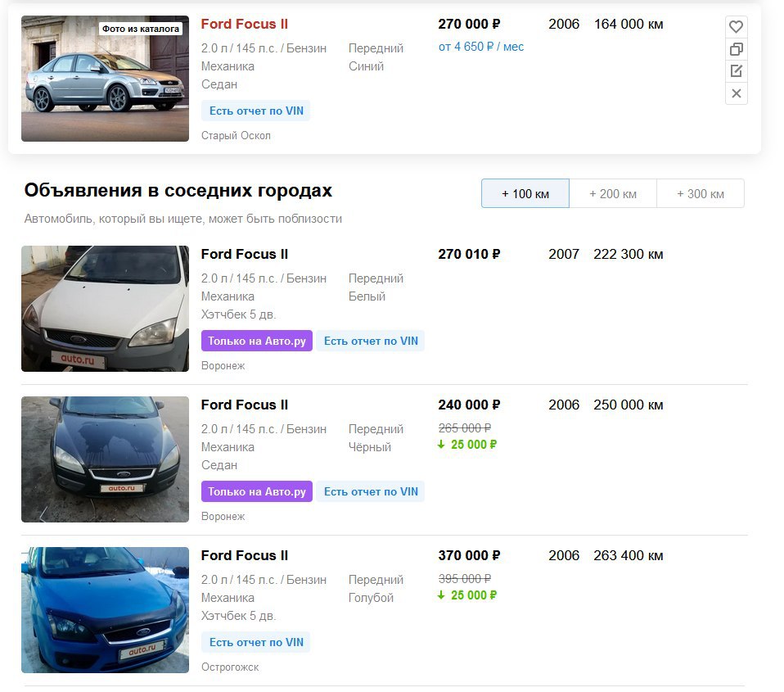Open photo of white Ford Focus hatchback
Viewport: 784px width, 692px height.
(105, 309)
